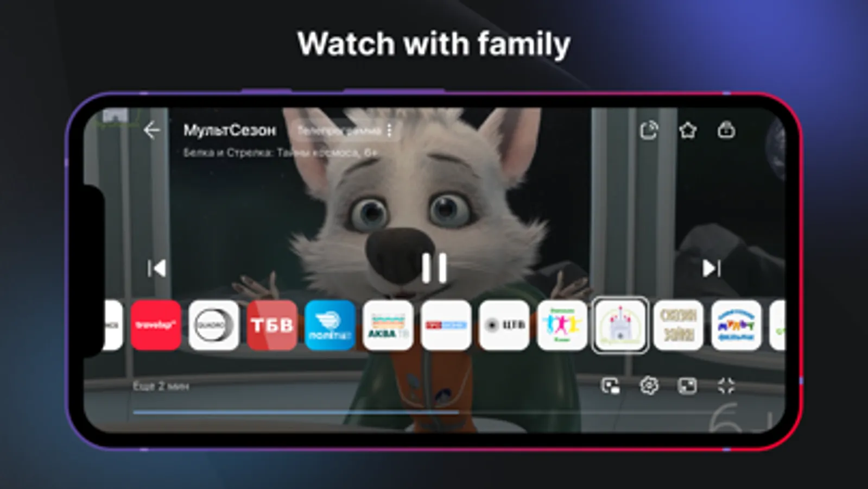Tap the 'Ещё 2 мин' remaining time label
The image size is (868, 489).
[x=161, y=386]
